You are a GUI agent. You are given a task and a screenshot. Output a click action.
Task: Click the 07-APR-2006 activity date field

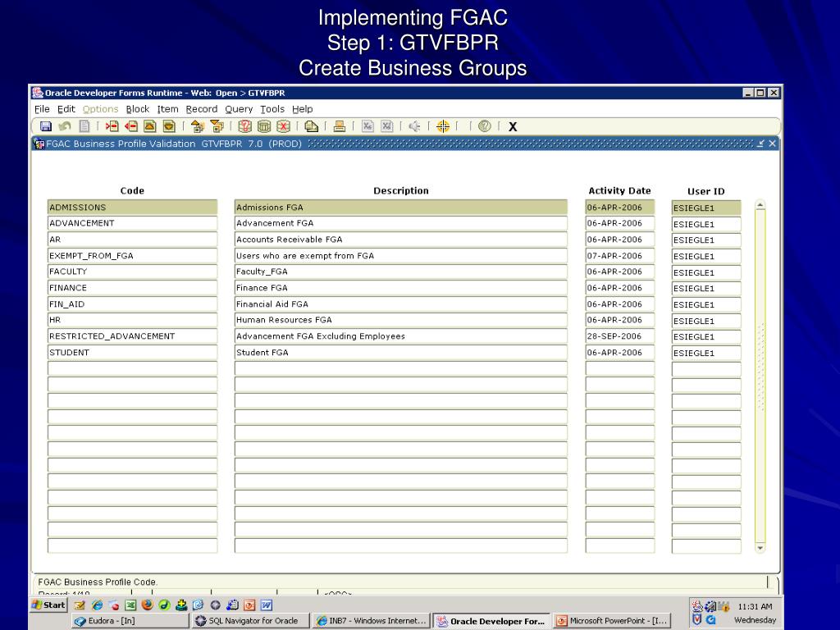pyautogui.click(x=620, y=256)
